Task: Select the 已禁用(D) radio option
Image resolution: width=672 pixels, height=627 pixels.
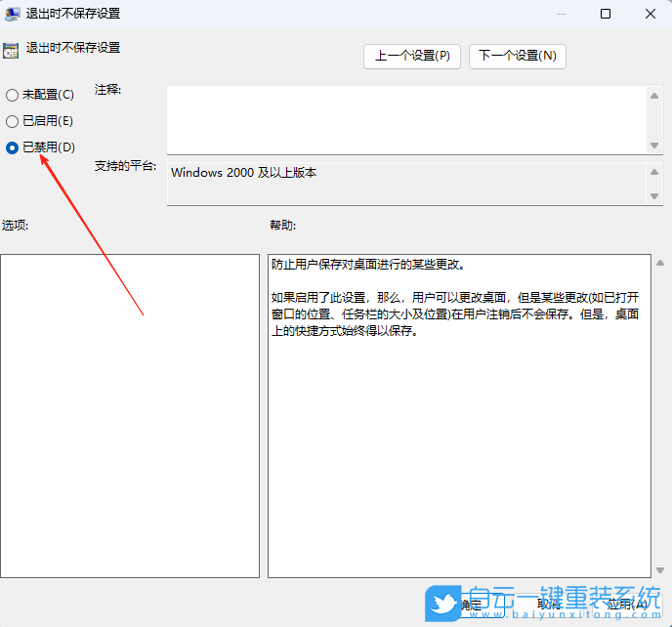Action: pyautogui.click(x=40, y=147)
